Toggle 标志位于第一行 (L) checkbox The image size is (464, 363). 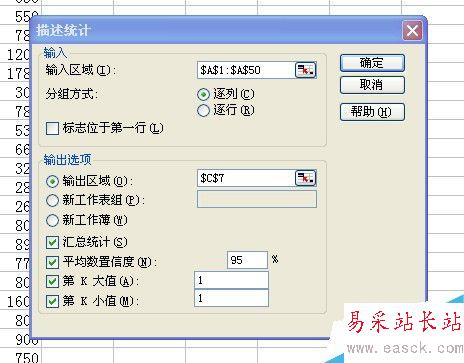(52, 128)
